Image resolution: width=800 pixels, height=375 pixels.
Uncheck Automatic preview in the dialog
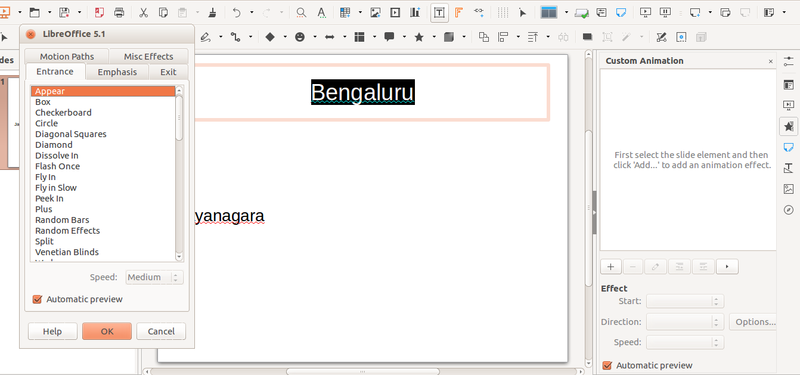tap(37, 299)
